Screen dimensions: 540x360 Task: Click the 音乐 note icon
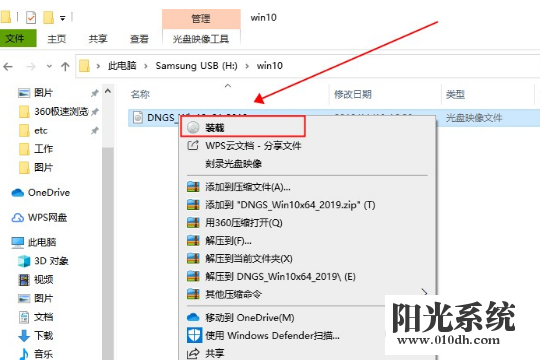24,354
